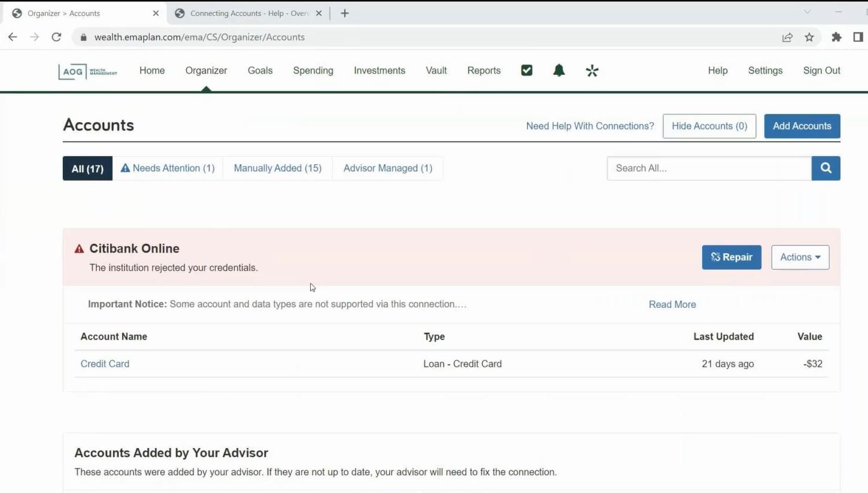Click the Add Accounts button
Image resolution: width=868 pixels, height=493 pixels.
802,126
